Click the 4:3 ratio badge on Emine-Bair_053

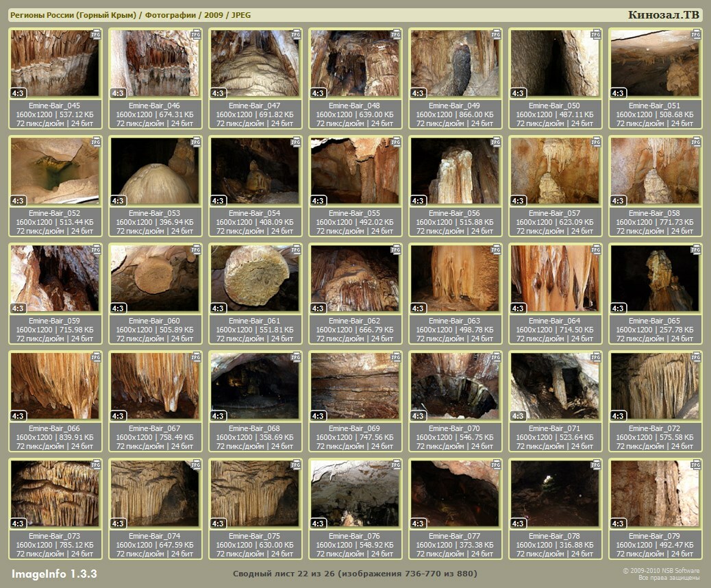pyautogui.click(x=118, y=201)
